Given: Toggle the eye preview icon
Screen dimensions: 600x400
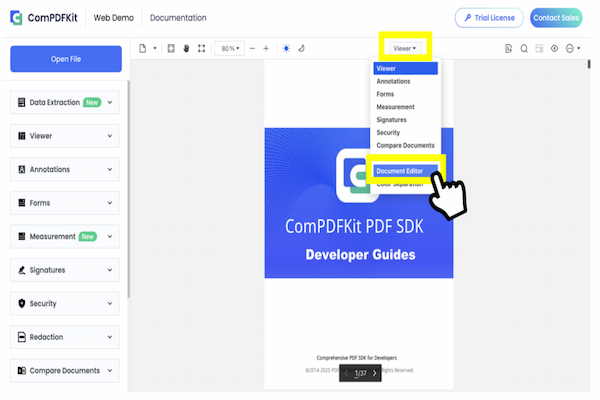Looking at the screenshot, I should pos(554,49).
